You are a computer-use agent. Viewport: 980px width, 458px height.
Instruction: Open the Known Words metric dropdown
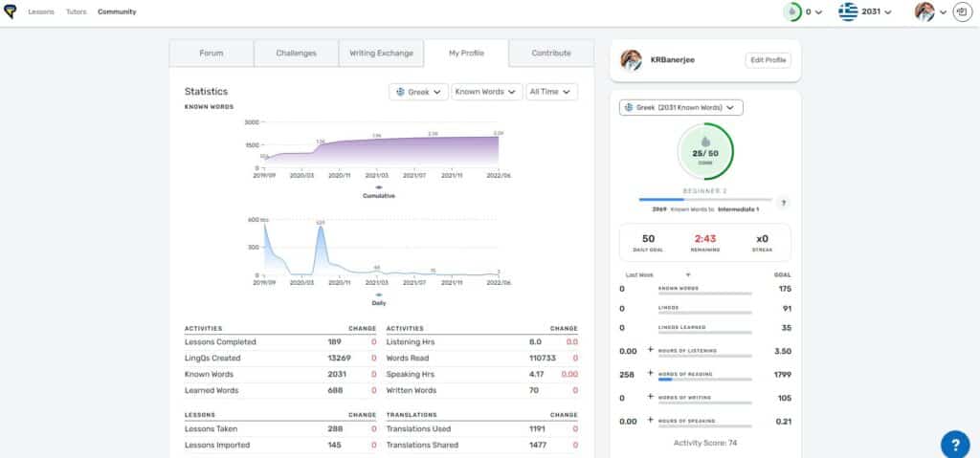point(487,92)
